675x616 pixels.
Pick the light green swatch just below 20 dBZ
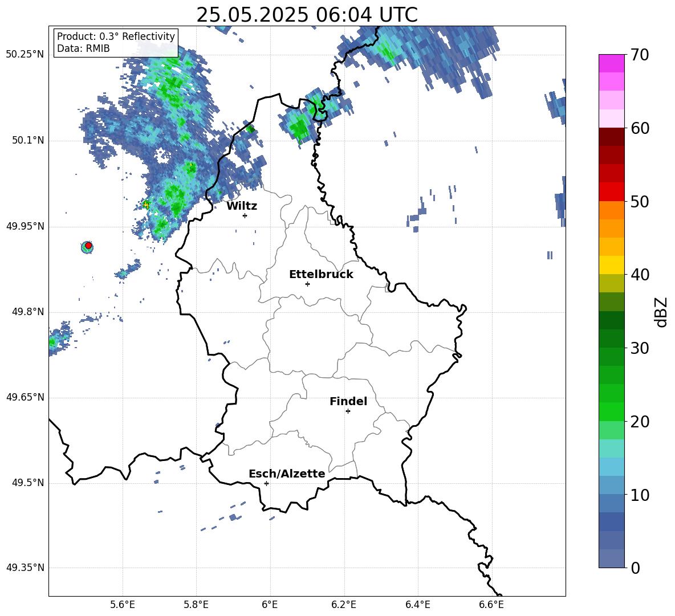(x=611, y=430)
